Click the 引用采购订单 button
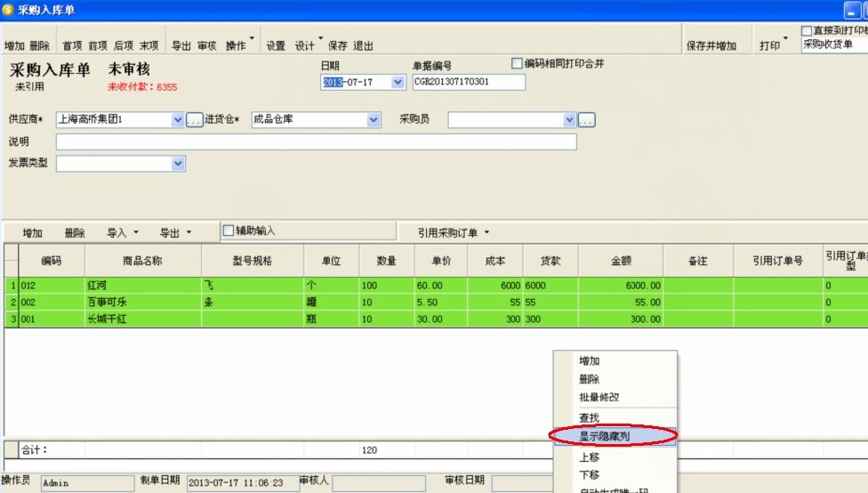 coord(453,233)
